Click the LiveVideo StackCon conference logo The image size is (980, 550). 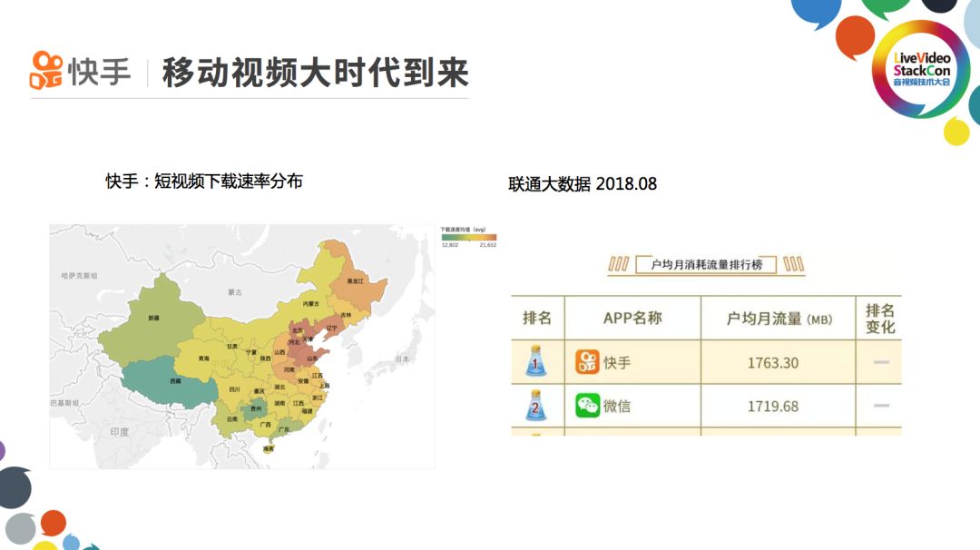(921, 69)
